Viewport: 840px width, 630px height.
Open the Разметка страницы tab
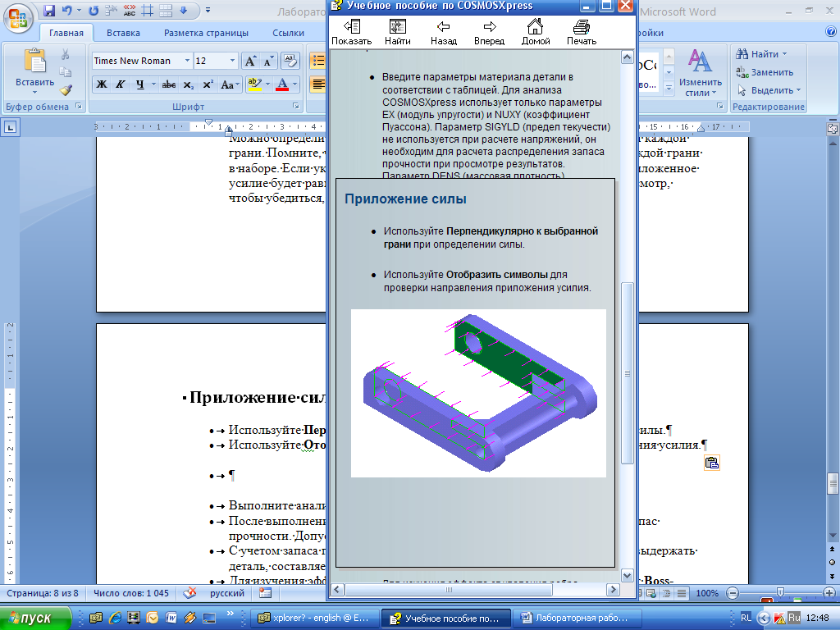coord(206,33)
